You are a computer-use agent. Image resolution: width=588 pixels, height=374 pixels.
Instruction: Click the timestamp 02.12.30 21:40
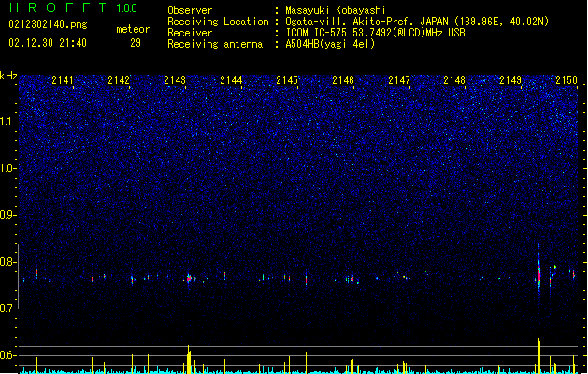[48, 43]
